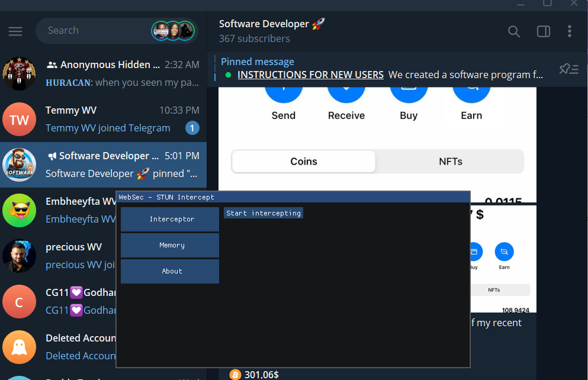Open the Telegram hamburger menu

coord(15,31)
